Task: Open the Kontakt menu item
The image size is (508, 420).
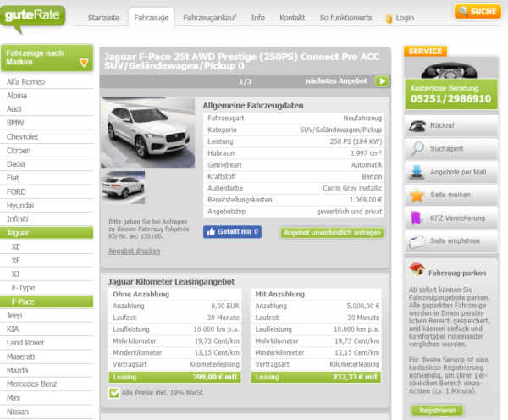Action: click(292, 18)
